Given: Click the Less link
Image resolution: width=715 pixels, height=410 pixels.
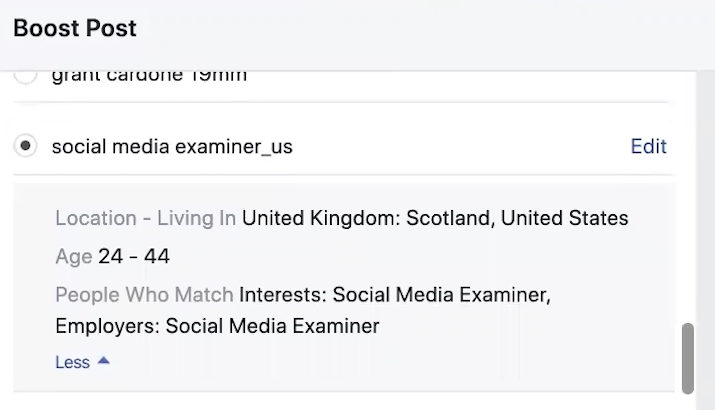Looking at the screenshot, I should point(72,362).
